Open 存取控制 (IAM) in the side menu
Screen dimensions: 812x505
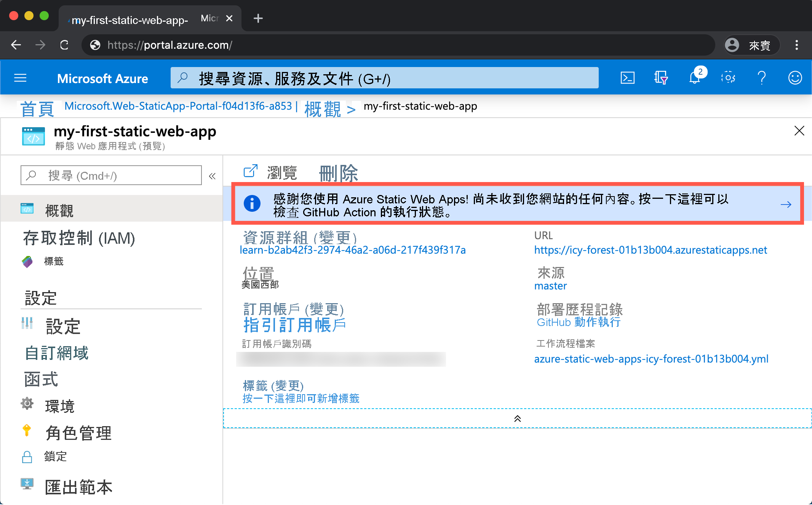[x=79, y=238]
